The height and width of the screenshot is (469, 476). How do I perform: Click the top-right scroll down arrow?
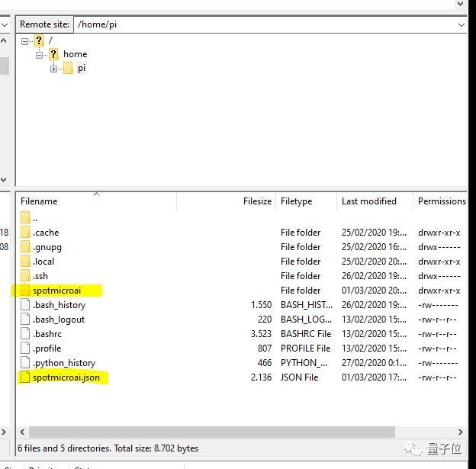(x=461, y=4)
